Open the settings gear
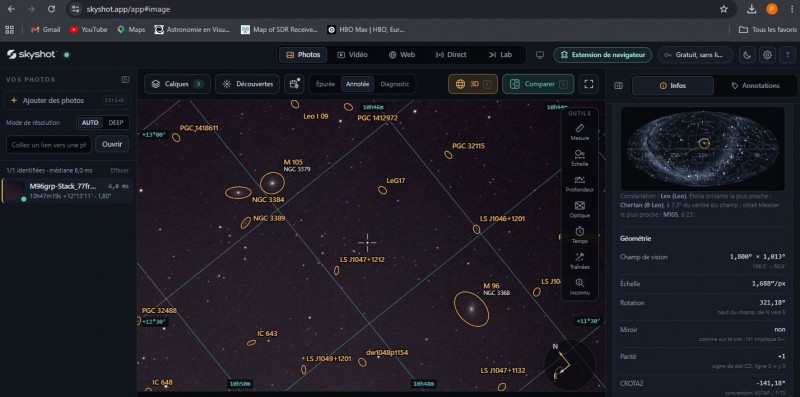Viewport: 800px width, 397px height. 767,55
